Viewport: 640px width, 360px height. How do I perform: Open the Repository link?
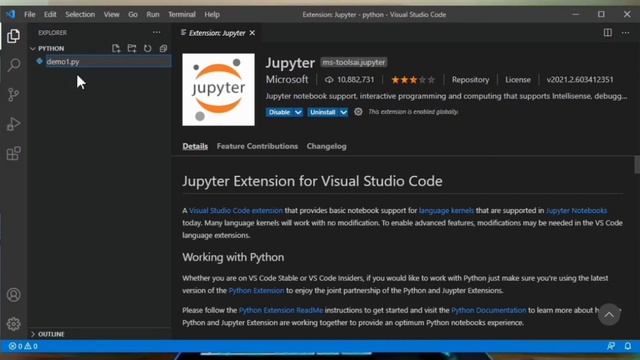coord(470,80)
